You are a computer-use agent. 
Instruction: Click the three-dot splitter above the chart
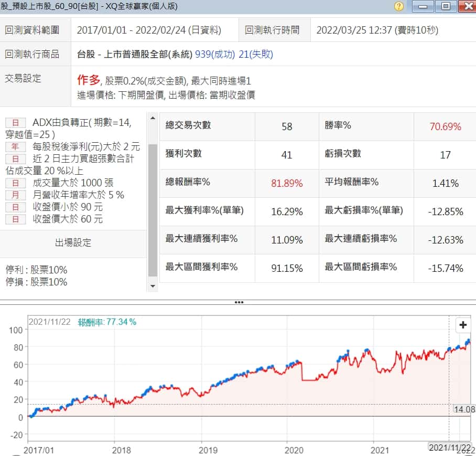[239, 302]
